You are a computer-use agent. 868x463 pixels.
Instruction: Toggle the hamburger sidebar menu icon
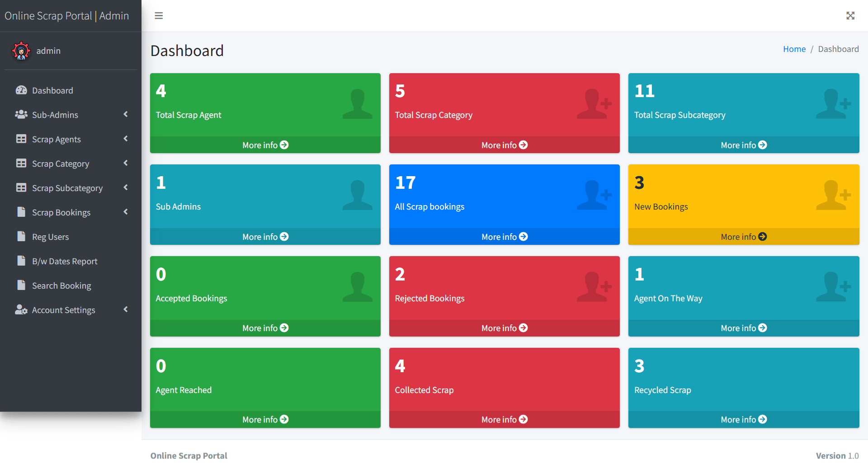(159, 16)
